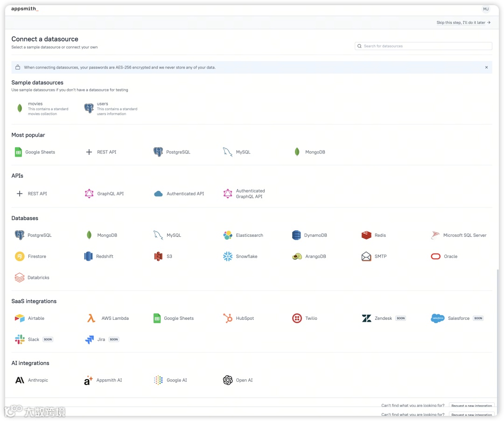Open the Microsoft SQL Server datasource

tap(459, 235)
